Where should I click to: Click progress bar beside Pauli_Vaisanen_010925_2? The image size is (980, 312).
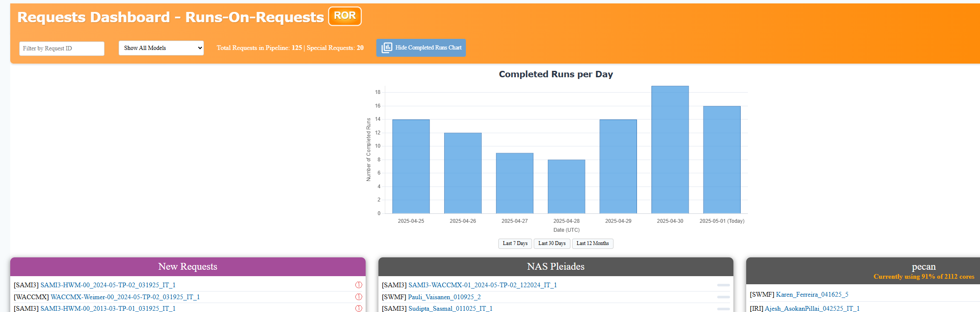723,297
